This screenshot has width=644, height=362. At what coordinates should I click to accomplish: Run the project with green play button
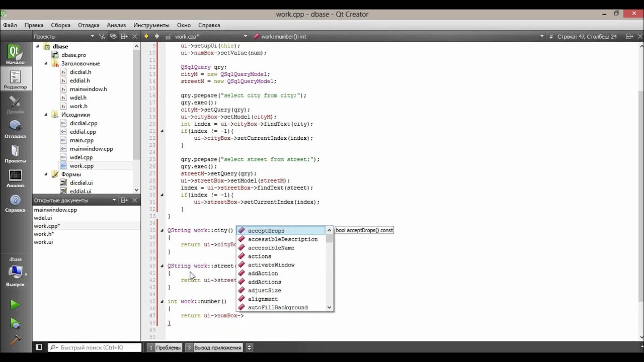click(x=15, y=305)
